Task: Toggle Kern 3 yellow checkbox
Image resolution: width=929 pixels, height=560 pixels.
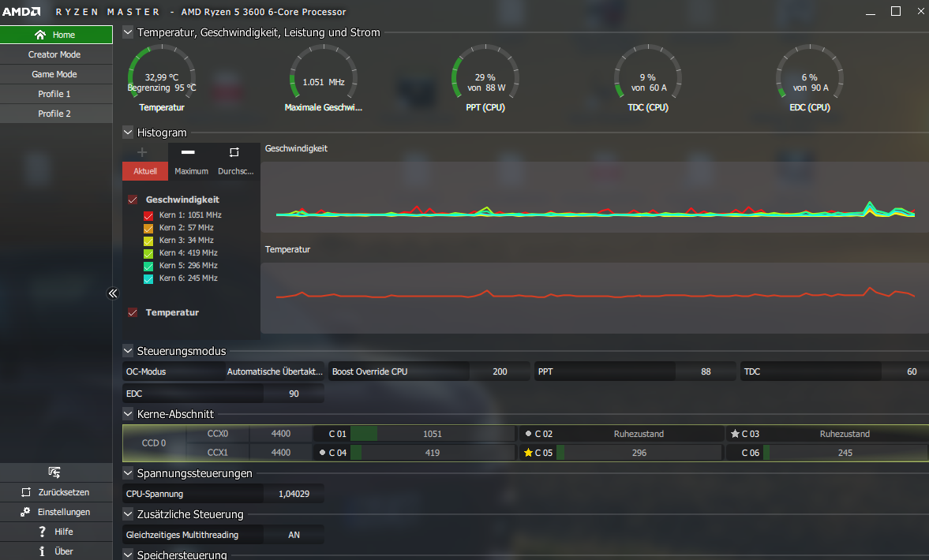Action: (x=148, y=241)
